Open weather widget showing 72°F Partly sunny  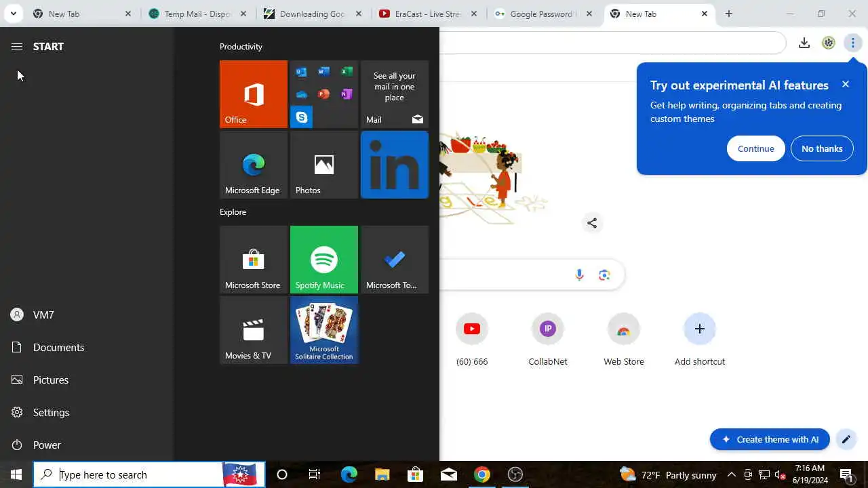tap(668, 474)
